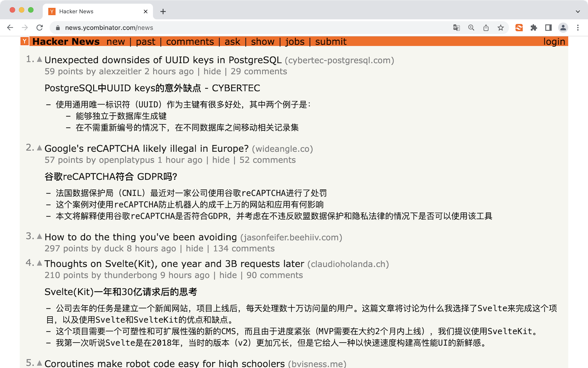Open the 134 comments link
Viewport: 588px width, 368px height.
pyautogui.click(x=243, y=248)
